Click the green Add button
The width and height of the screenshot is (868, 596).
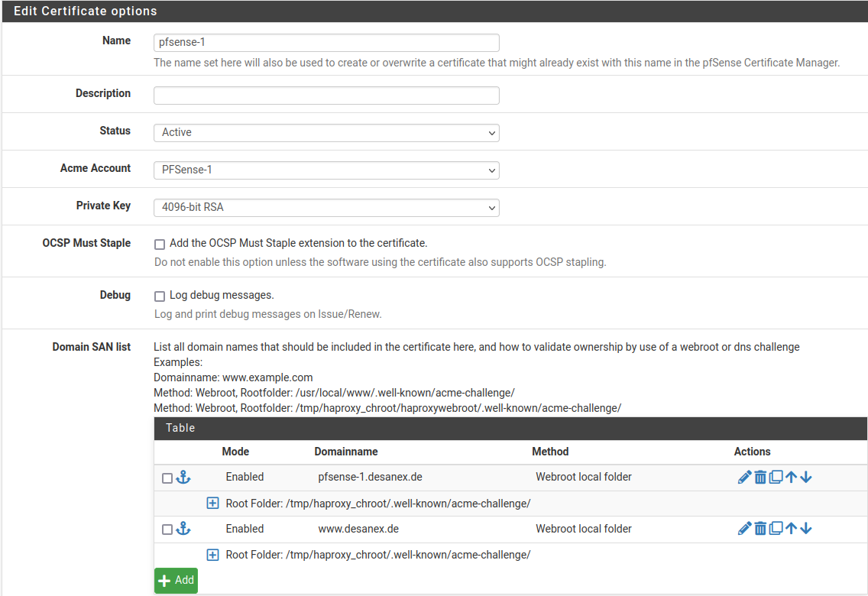176,581
